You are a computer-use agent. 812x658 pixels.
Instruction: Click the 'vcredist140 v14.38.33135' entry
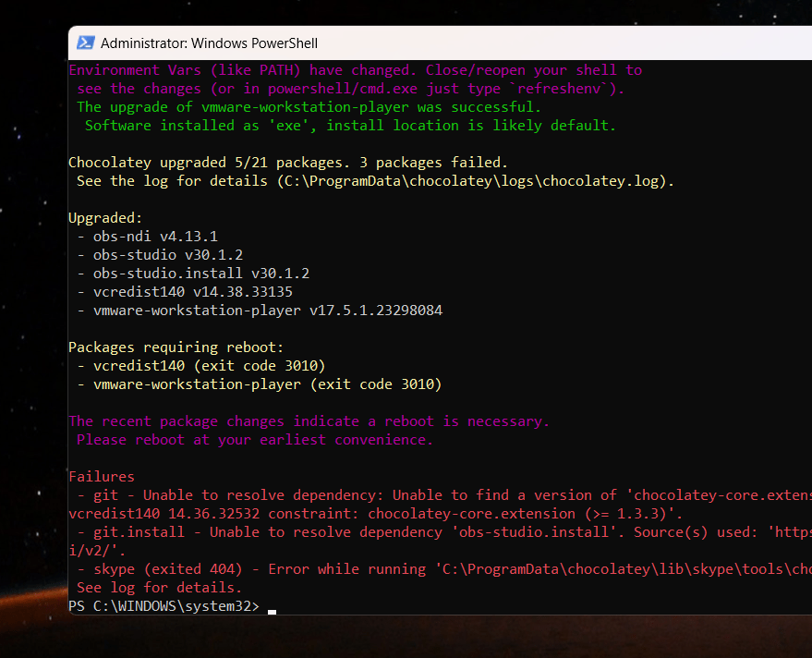tap(185, 292)
